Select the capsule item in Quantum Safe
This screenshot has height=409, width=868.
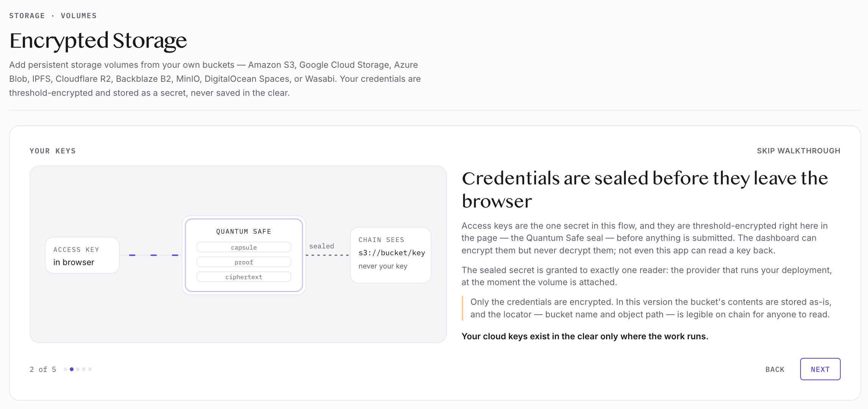coord(244,247)
